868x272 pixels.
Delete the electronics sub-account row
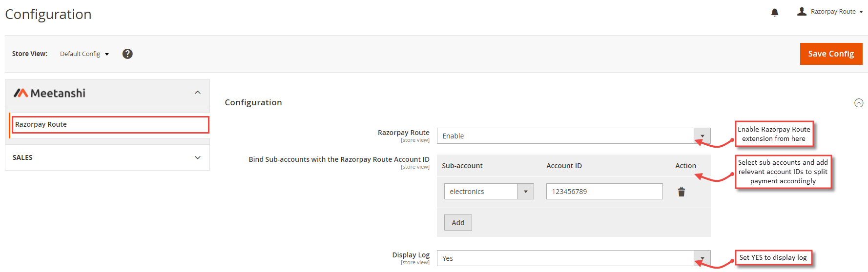click(682, 192)
